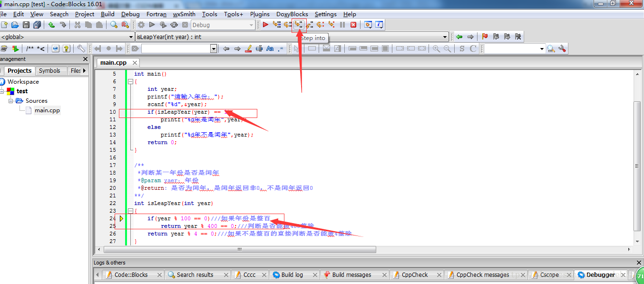Image resolution: width=644 pixels, height=284 pixels.
Task: Click the Build gear icon
Action: point(141,25)
